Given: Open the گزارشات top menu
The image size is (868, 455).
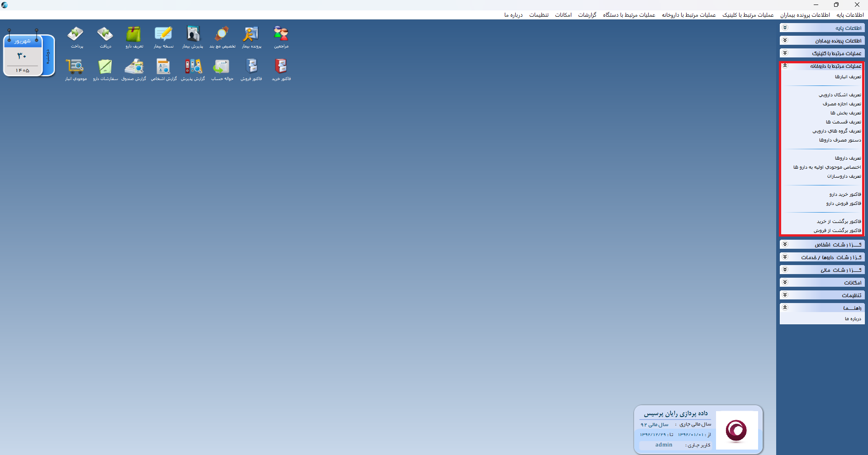Looking at the screenshot, I should (587, 15).
